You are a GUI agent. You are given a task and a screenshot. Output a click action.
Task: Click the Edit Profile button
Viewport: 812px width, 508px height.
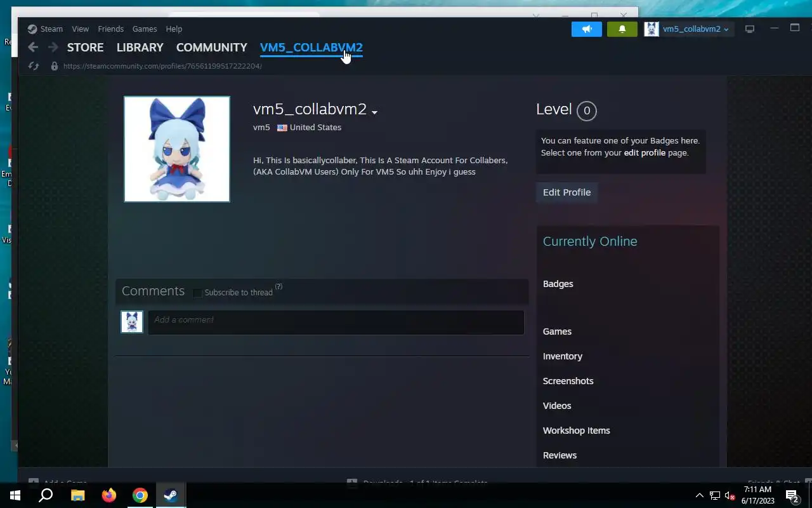[x=566, y=192]
